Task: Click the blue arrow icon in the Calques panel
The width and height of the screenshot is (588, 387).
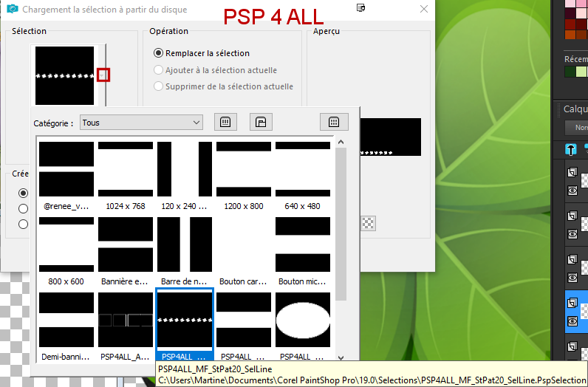Action: [x=571, y=149]
